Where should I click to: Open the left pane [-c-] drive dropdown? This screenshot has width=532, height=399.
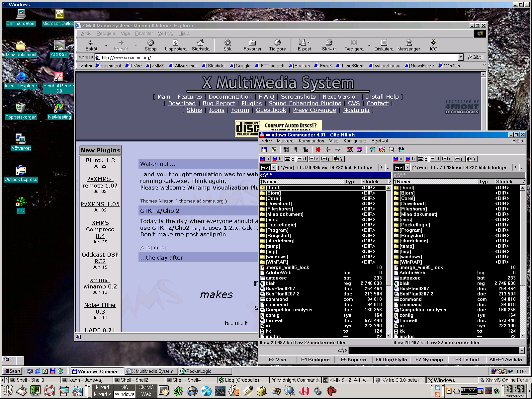point(274,167)
